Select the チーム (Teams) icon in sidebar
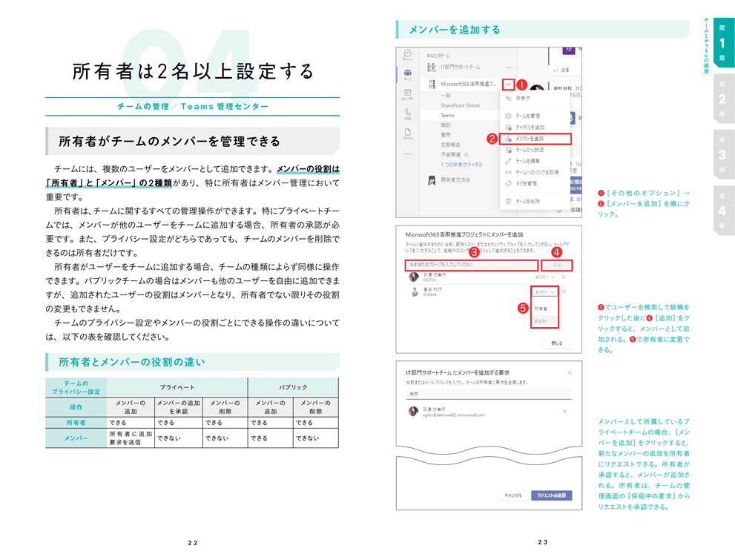Screen dimensions: 735x560 407,74
